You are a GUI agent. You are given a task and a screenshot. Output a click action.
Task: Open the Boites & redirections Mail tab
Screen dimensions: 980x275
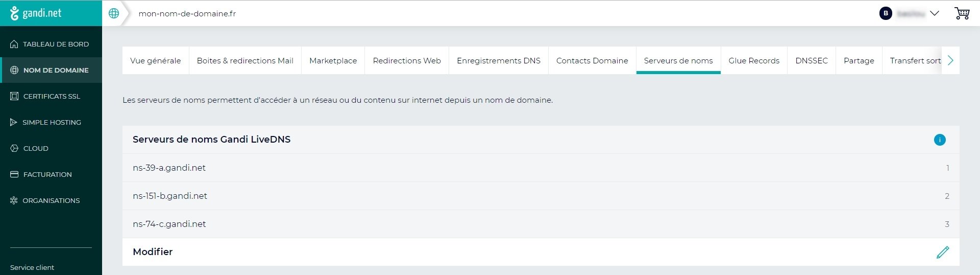click(x=245, y=60)
